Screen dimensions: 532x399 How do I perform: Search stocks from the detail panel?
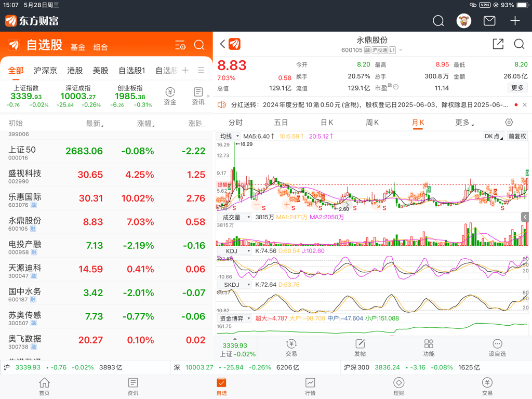[x=519, y=44]
